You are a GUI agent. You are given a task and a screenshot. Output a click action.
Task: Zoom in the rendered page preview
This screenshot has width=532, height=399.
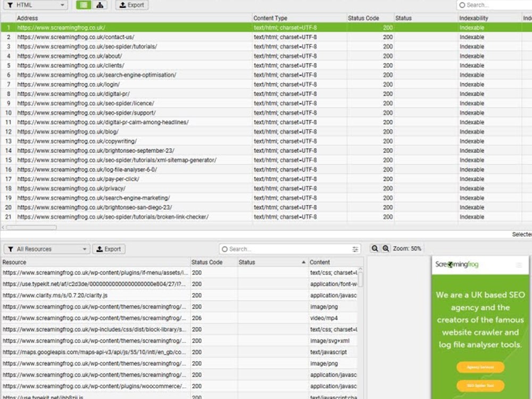[x=386, y=248]
